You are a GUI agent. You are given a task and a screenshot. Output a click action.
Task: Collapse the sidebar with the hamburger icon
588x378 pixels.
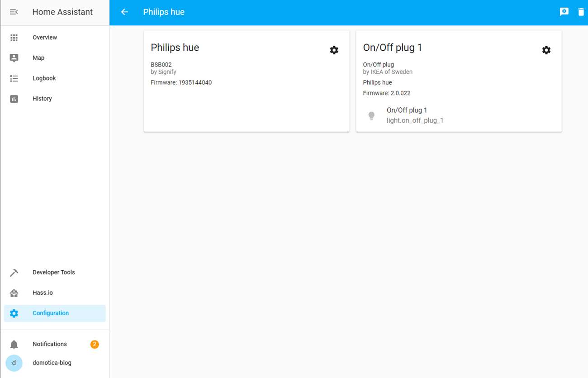click(14, 12)
